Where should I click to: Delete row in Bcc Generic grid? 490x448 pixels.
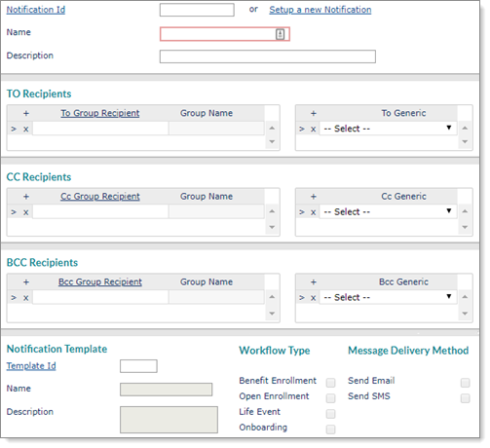click(x=314, y=298)
